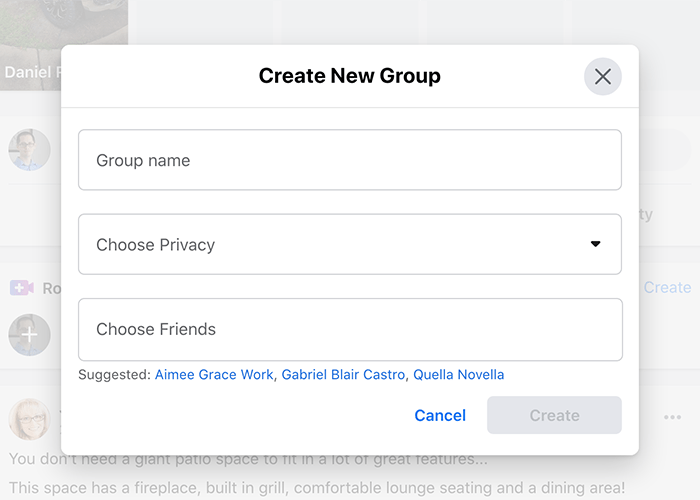Click the plus avatar to create room
The width and height of the screenshot is (700, 500).
click(29, 335)
